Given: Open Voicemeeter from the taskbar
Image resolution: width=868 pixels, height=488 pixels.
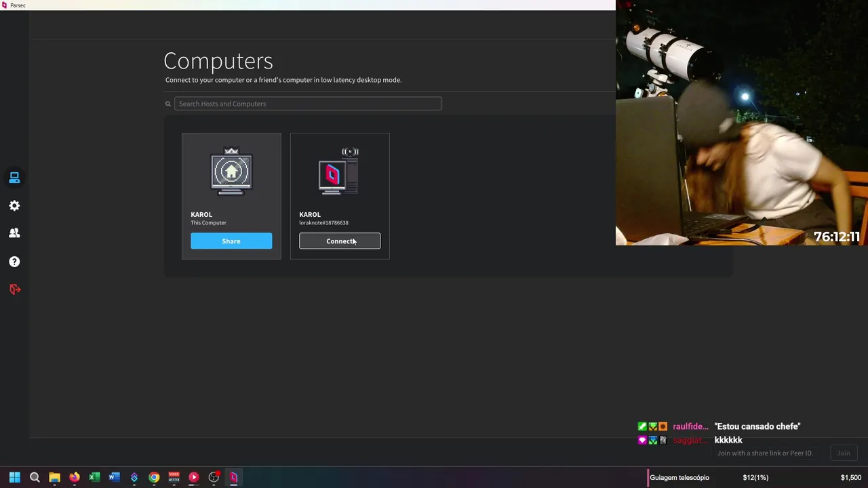Looking at the screenshot, I should [174, 477].
